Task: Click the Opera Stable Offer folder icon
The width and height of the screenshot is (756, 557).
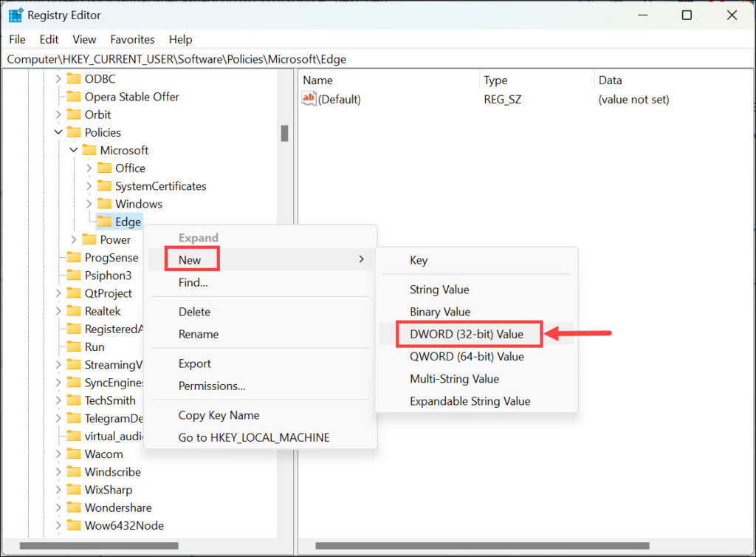Action: pyautogui.click(x=73, y=97)
